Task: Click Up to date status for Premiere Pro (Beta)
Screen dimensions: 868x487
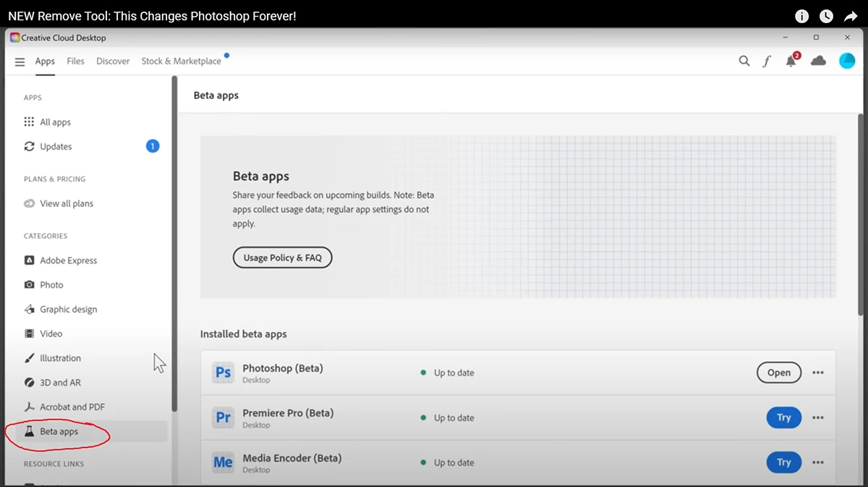Action: click(x=454, y=418)
